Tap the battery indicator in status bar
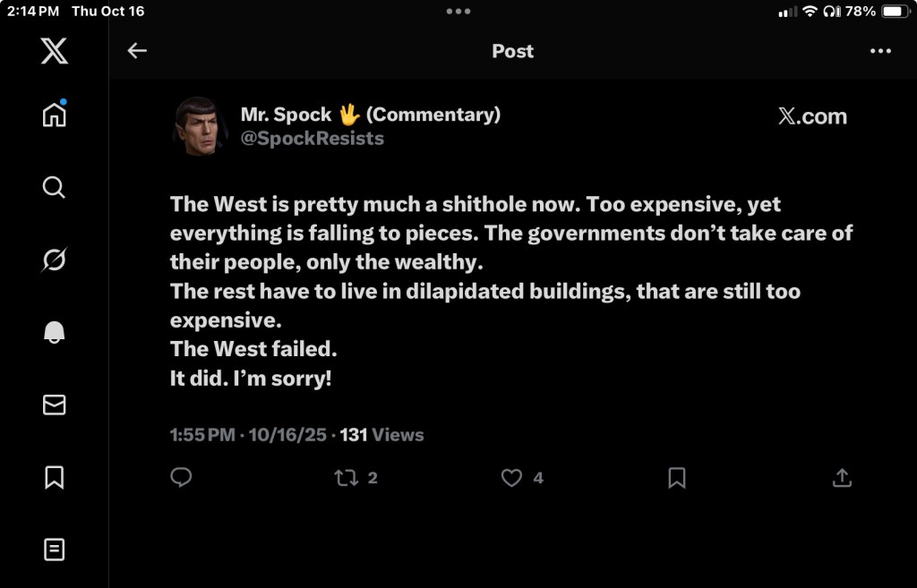Screen dimensions: 917x588 896,12
